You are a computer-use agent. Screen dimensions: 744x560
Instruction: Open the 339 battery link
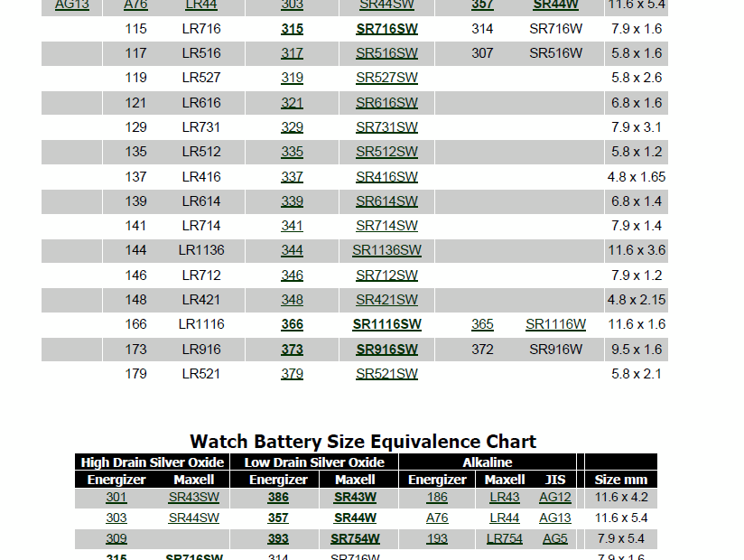[292, 201]
